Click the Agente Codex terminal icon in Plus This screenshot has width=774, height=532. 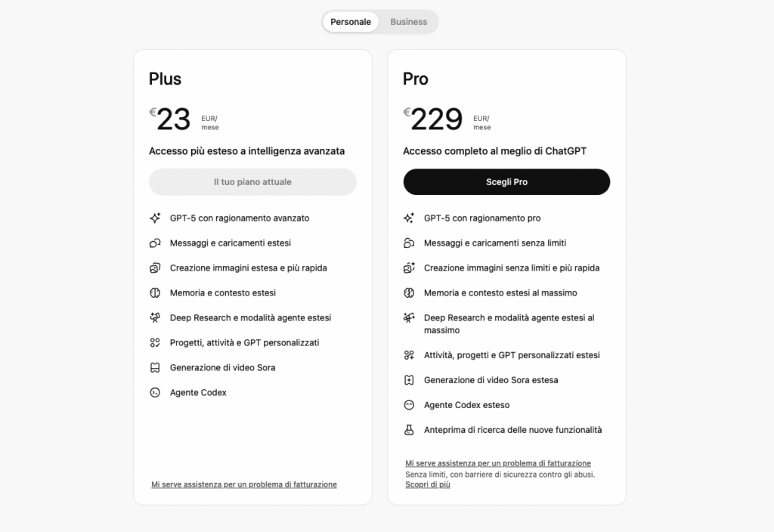155,393
